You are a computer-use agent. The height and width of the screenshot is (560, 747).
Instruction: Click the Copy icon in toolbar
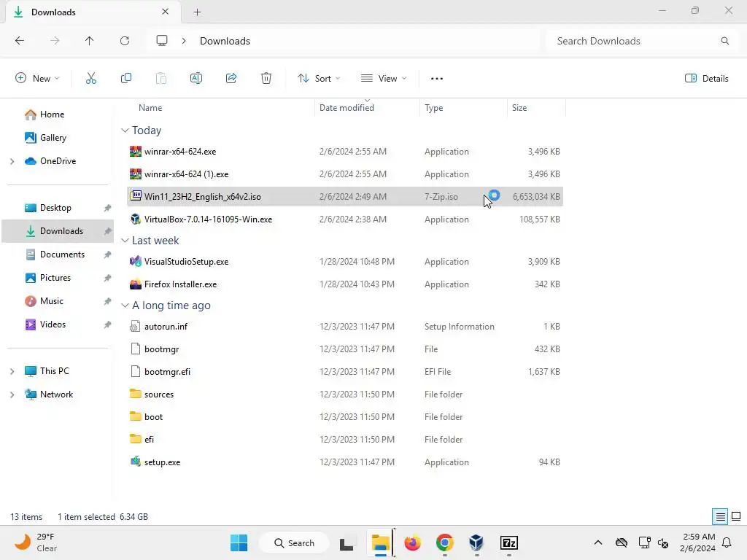(x=126, y=79)
